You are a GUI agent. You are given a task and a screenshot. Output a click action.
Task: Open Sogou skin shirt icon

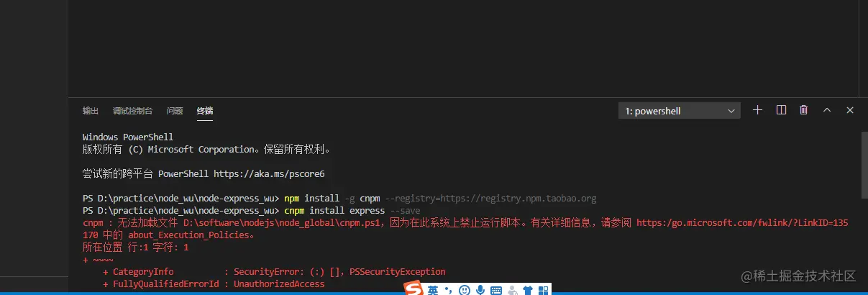(529, 291)
